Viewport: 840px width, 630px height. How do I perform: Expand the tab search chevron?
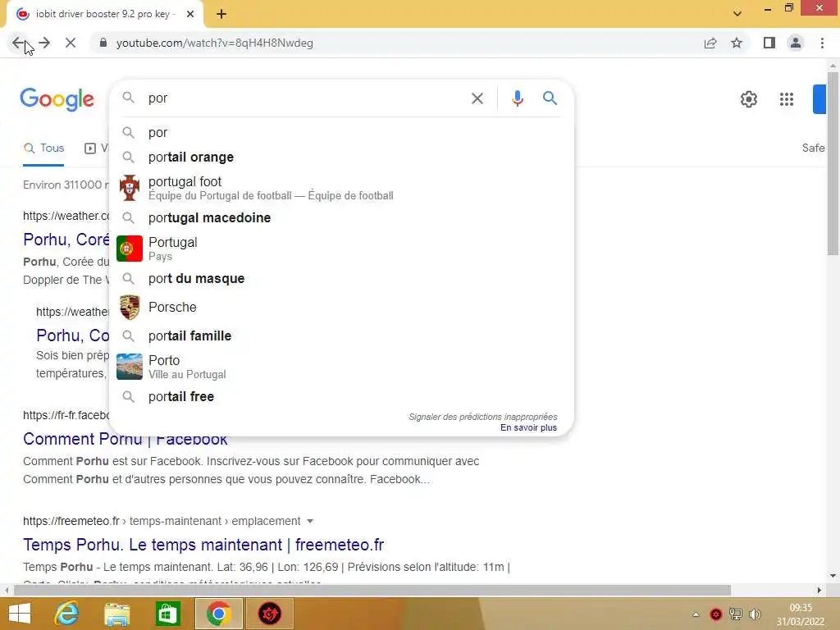pos(737,14)
